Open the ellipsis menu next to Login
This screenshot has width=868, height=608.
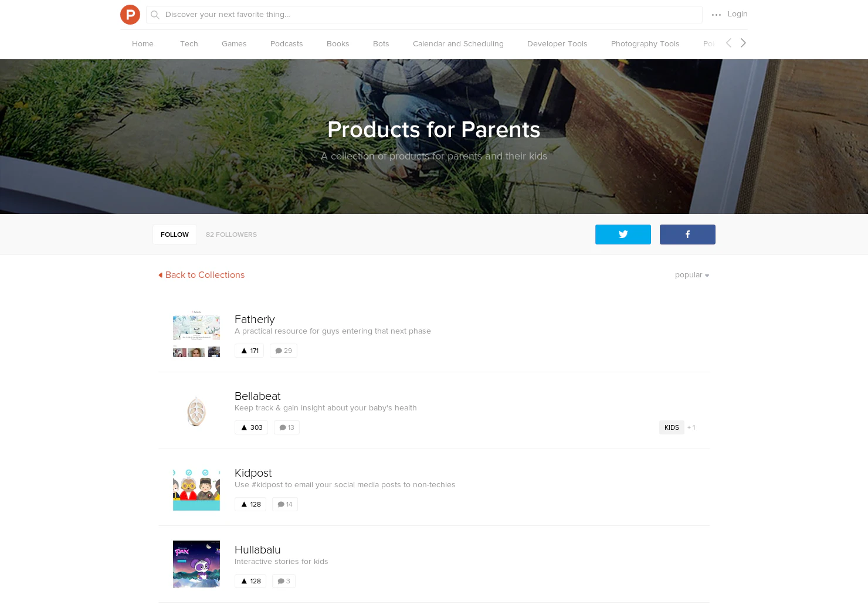[716, 15]
